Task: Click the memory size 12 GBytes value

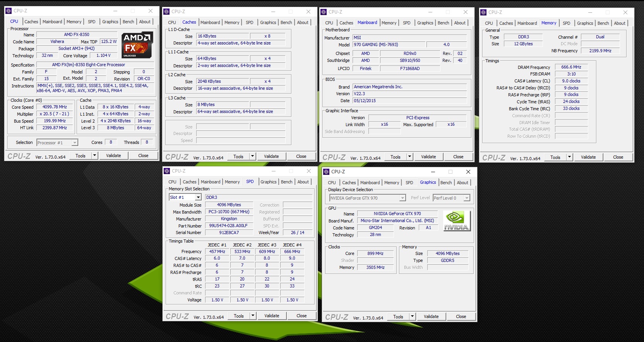Action: [523, 44]
